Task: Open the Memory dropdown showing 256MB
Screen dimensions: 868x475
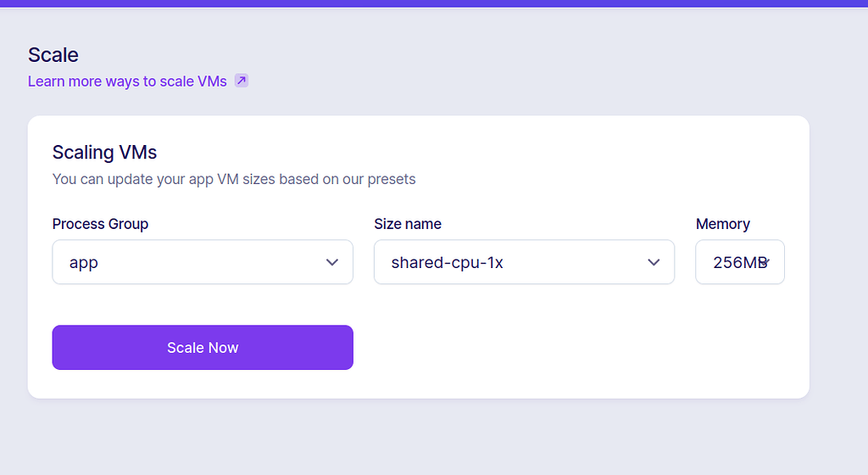Action: [739, 262]
